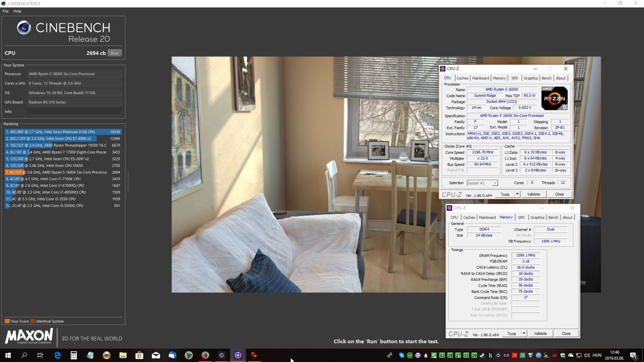Select ranking row Intel Core i7-7700K
The image size is (644, 362).
click(x=63, y=179)
